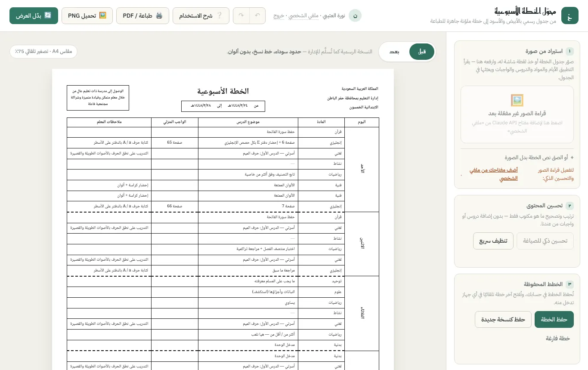Image resolution: width=588 pixels, height=370 pixels.
Task: Expand "أو الصق نص الخطة بدل الصورة"
Action: (x=540, y=157)
